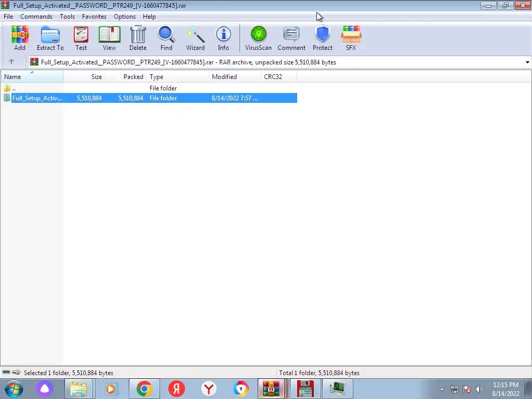532x399 pixels.
Task: Click the disk drive icon in status bar
Action: pos(6,373)
